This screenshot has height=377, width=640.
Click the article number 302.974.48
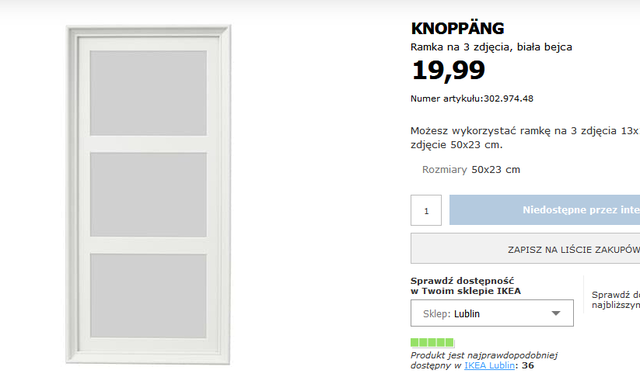pyautogui.click(x=509, y=99)
